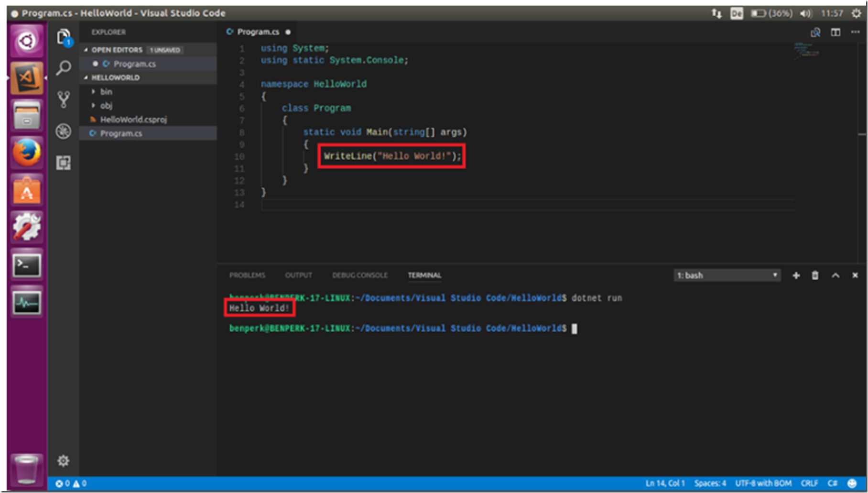
Task: Click the EXPLORER panel title
Action: click(108, 32)
